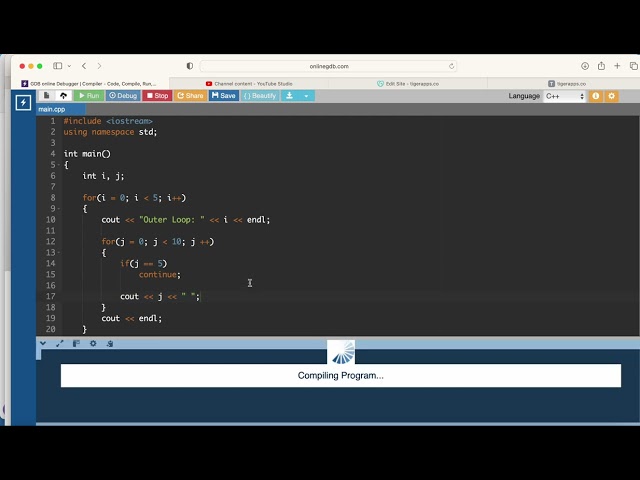Open the Safari sidebar dropdown chevron
The width and height of the screenshot is (640, 480).
pyautogui.click(x=69, y=66)
